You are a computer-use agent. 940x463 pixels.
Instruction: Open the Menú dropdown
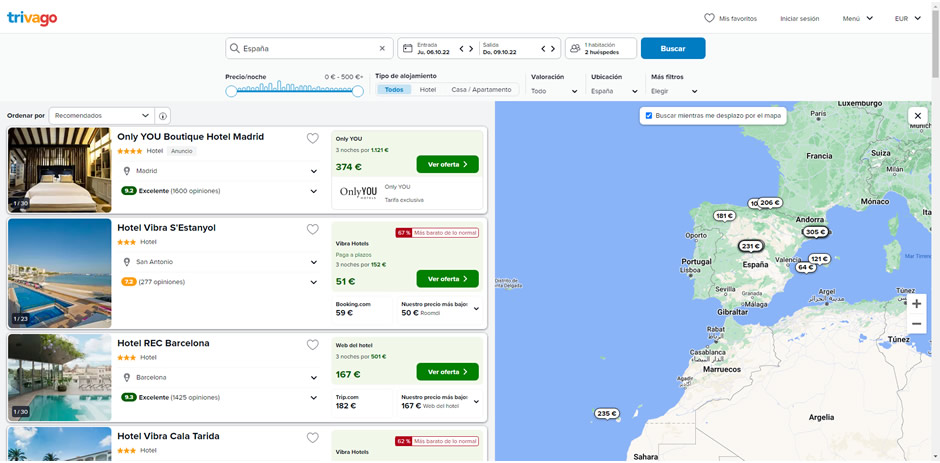pos(857,19)
